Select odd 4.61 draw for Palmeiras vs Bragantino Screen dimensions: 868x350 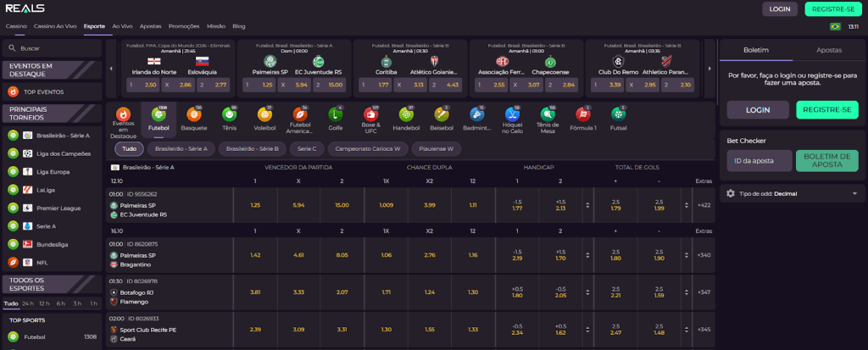299,255
